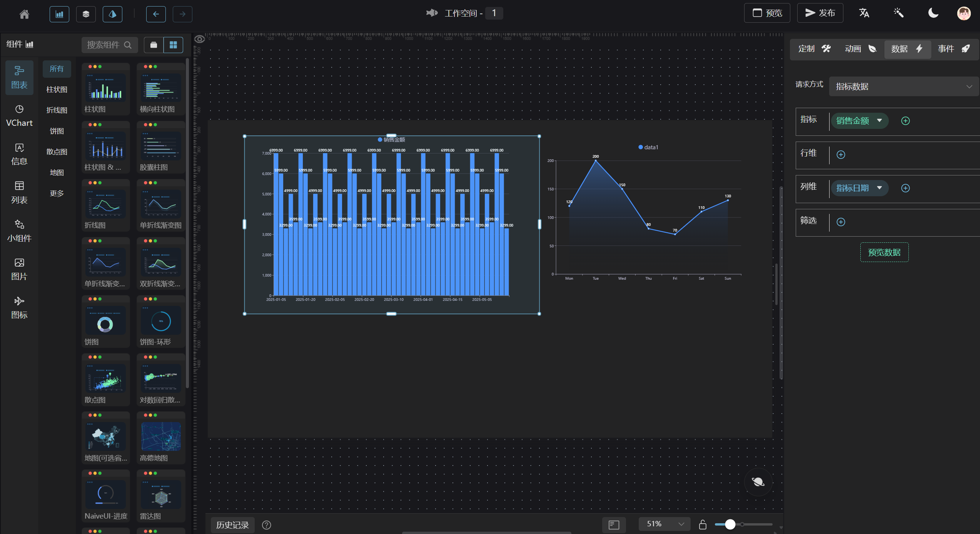Toggle the canvas thumbnail map icon
The image size is (980, 534).
pyautogui.click(x=614, y=524)
